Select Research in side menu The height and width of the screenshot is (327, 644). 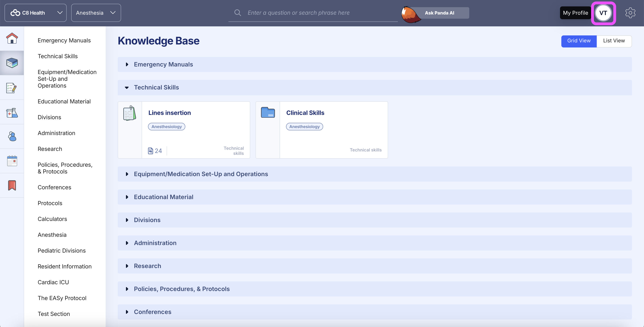pos(50,149)
